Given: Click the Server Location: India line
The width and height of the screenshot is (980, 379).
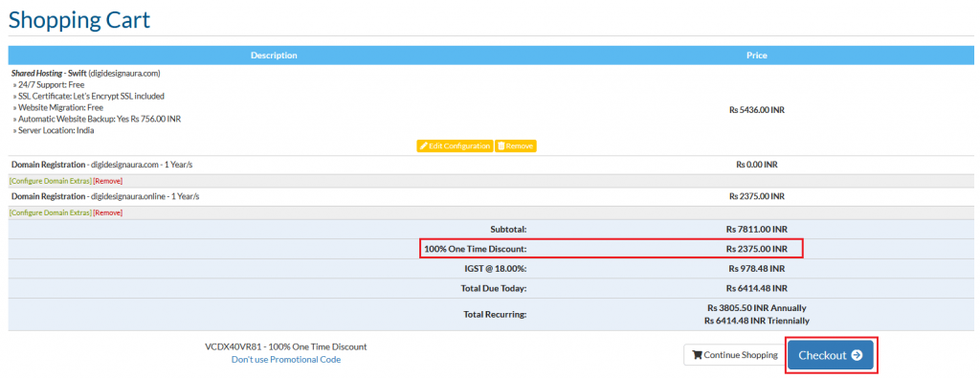Looking at the screenshot, I should (x=54, y=131).
